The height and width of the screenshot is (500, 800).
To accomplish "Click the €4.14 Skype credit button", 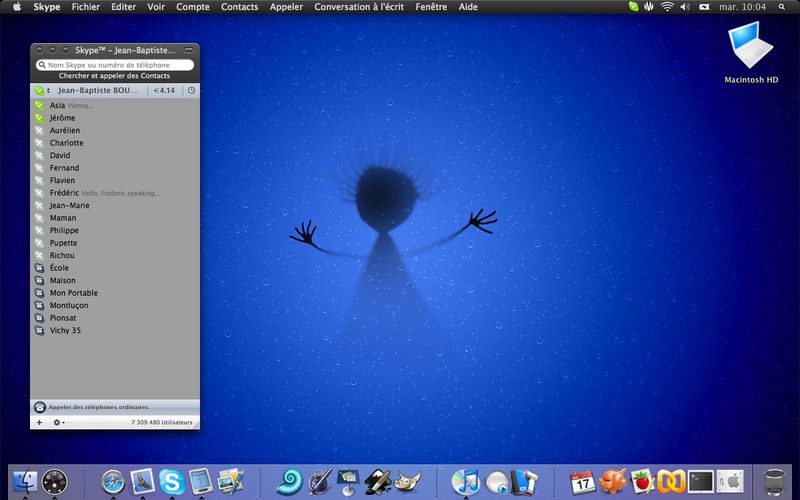I will (164, 90).
